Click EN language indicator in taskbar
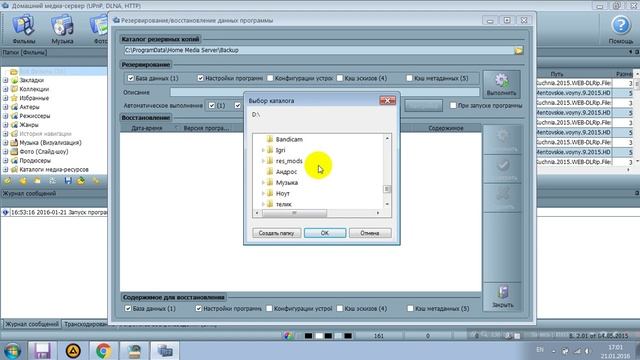The image size is (640, 360). [x=540, y=349]
